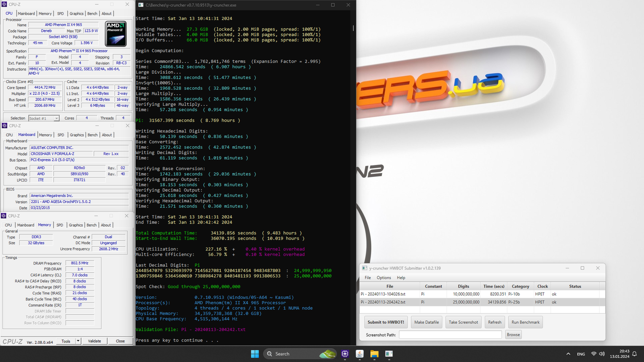Click the DRAM Frequency value 802.5 MHz

tap(80, 263)
